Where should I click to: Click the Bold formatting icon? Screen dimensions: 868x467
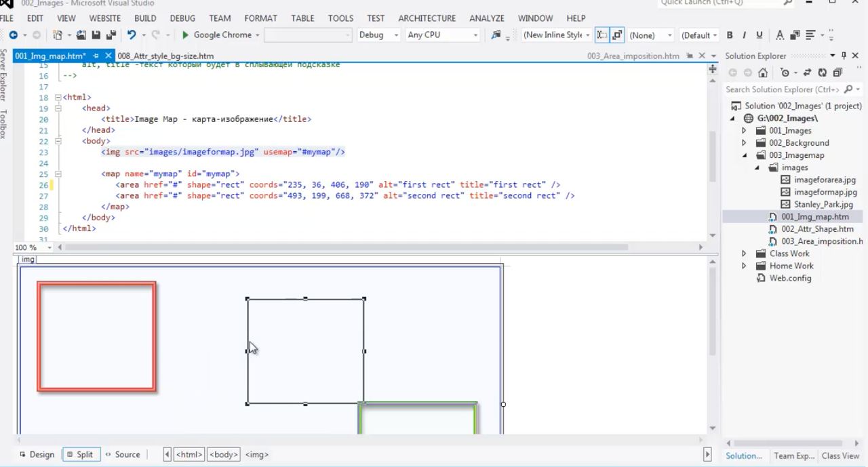(x=730, y=35)
